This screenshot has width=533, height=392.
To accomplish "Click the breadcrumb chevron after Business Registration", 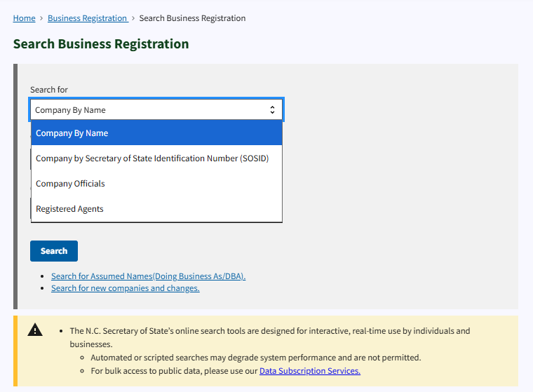I will pos(133,18).
